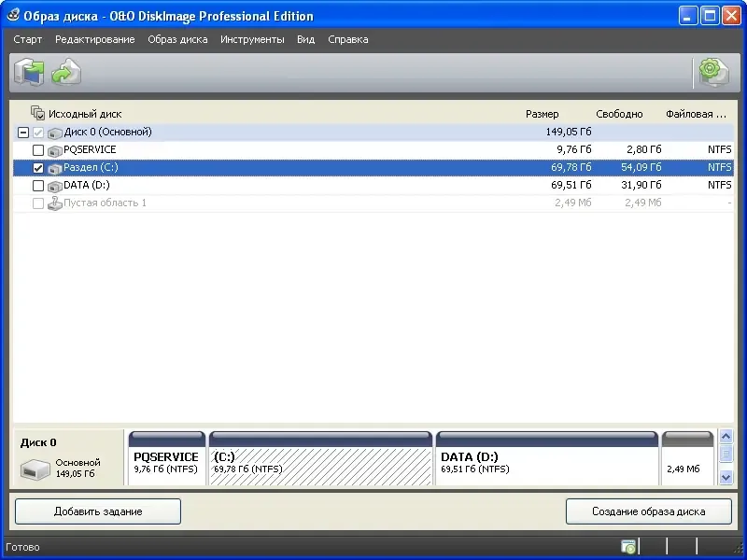Select the DATA (D:) block in disk map
Viewport: 747px width, 560px height.
click(547, 458)
